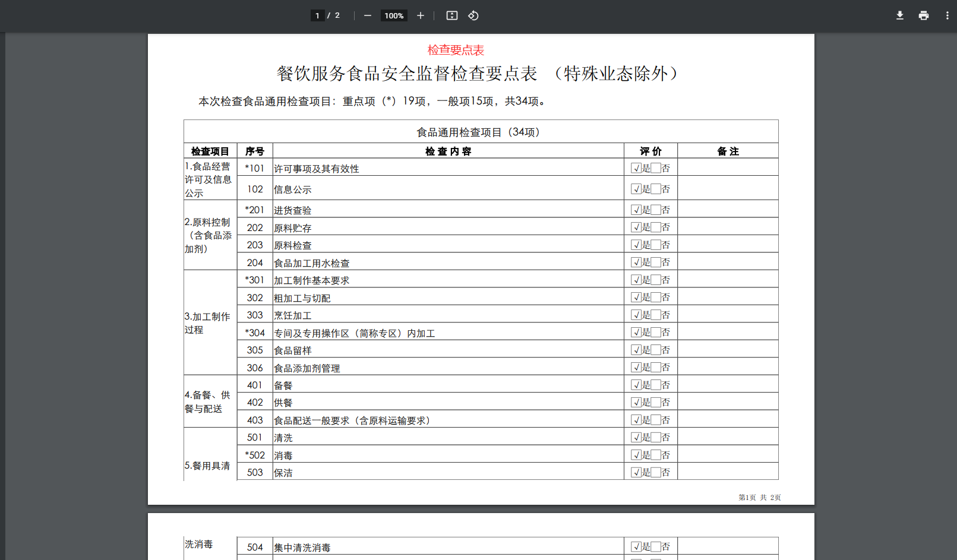The width and height of the screenshot is (957, 560).
Task: Click the zoom in plus button
Action: point(420,15)
